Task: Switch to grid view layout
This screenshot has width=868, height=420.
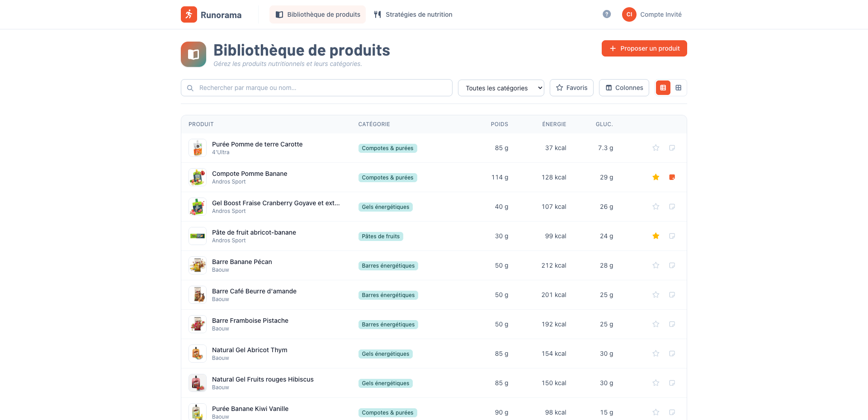Action: (679, 88)
